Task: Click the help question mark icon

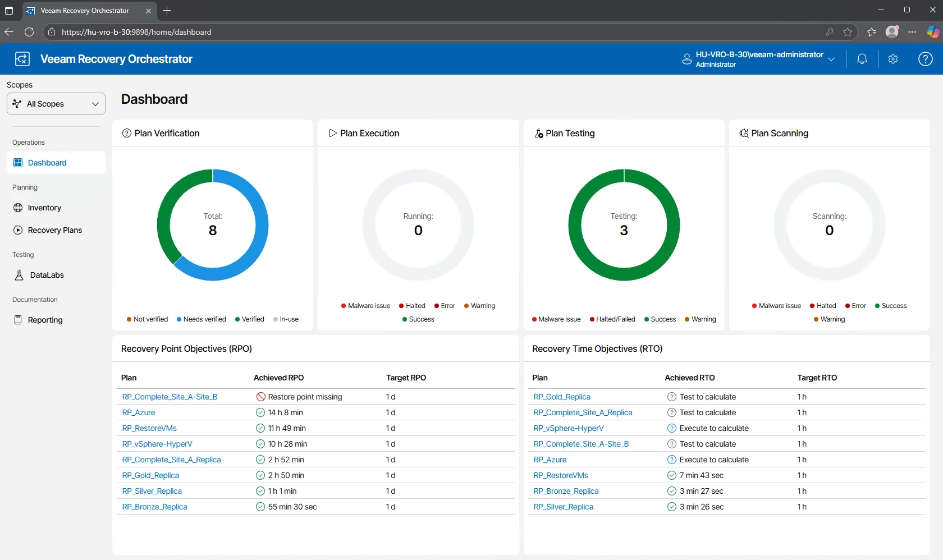Action: 925,59
